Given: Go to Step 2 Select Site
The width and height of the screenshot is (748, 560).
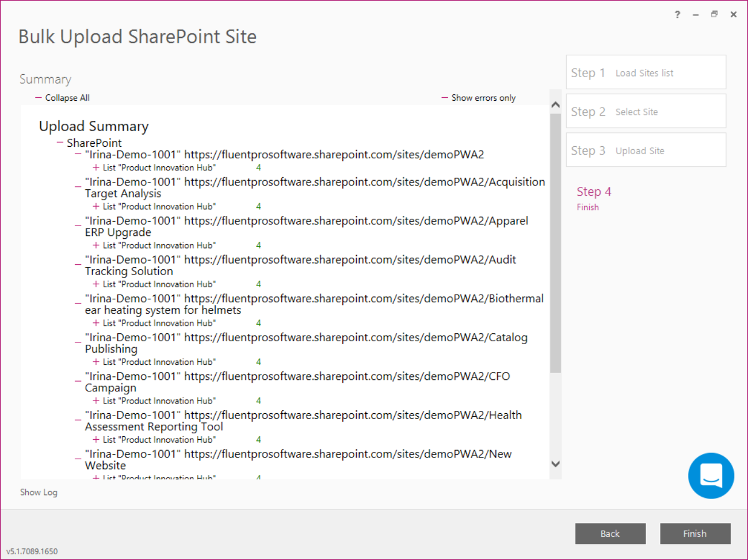Looking at the screenshot, I should (646, 112).
